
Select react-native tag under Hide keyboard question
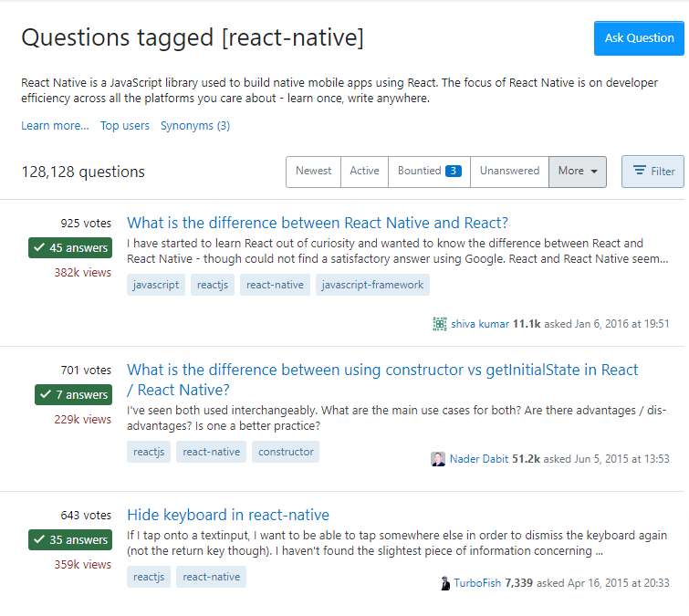coord(211,577)
